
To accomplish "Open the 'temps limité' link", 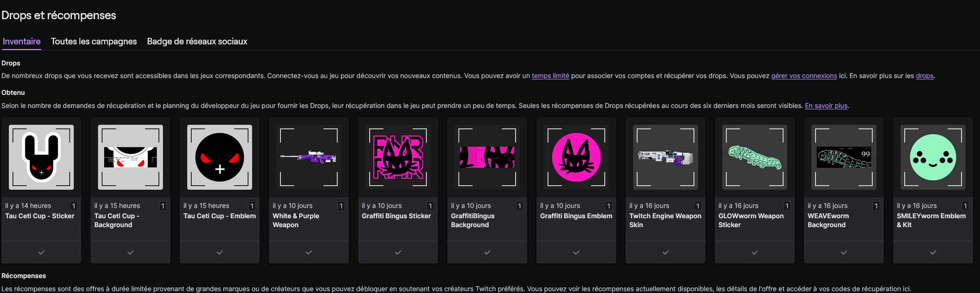I will 550,76.
